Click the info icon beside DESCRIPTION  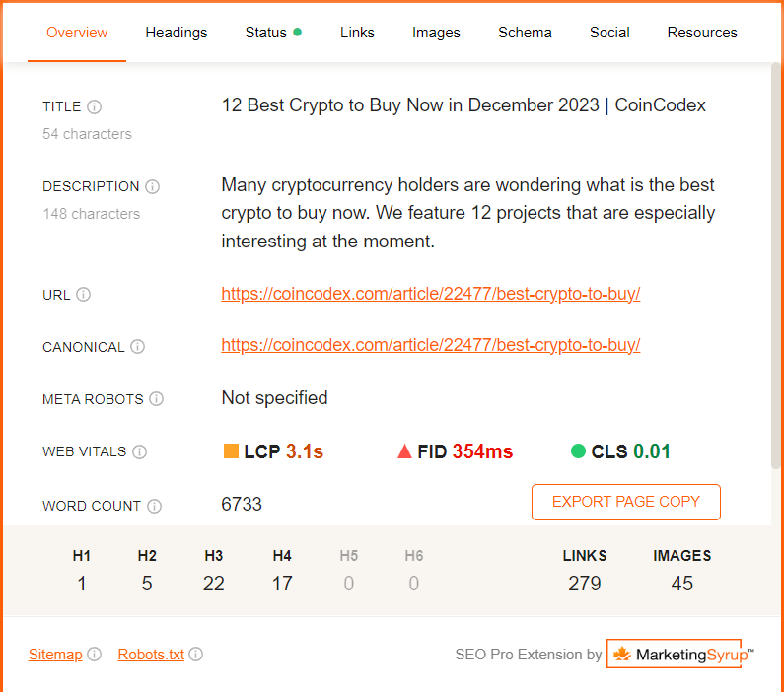tap(153, 187)
